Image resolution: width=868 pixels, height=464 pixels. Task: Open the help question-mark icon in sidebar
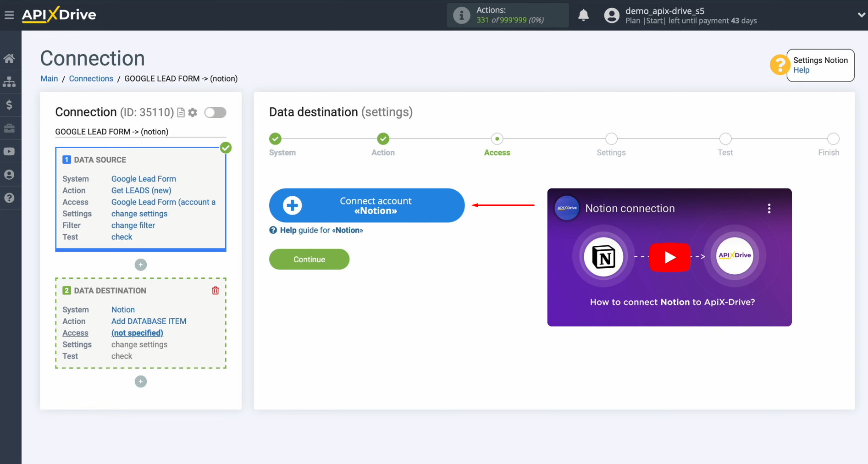tap(10, 198)
